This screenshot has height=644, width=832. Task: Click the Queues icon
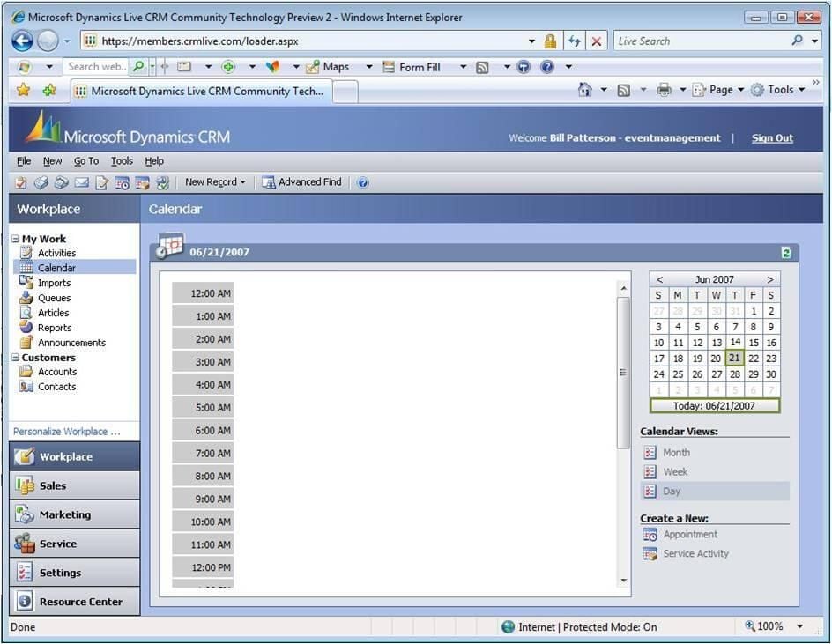[x=26, y=298]
